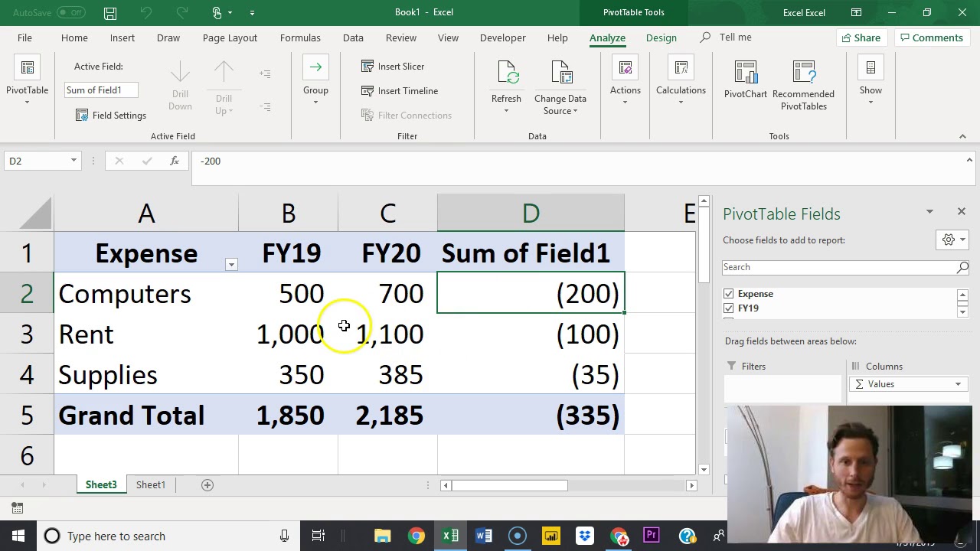The width and height of the screenshot is (980, 551).
Task: Open Power BI from the taskbar
Action: point(550,536)
